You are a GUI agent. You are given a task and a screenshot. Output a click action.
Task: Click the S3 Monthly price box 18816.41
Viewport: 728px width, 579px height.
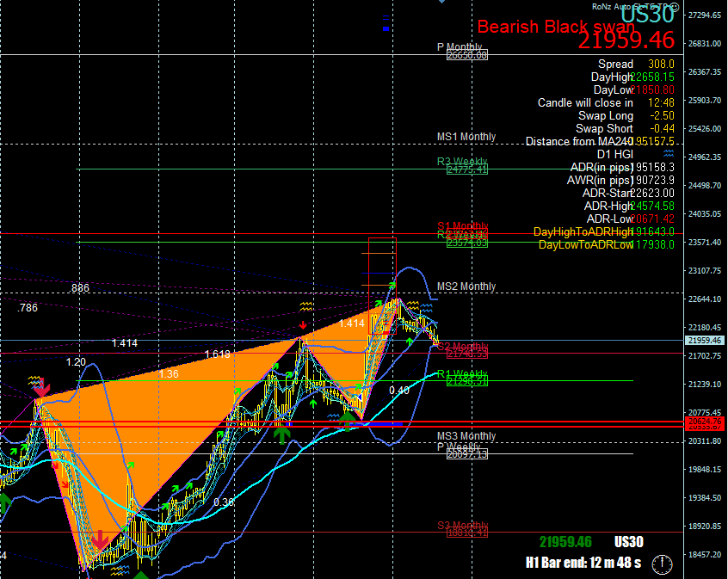(467, 533)
